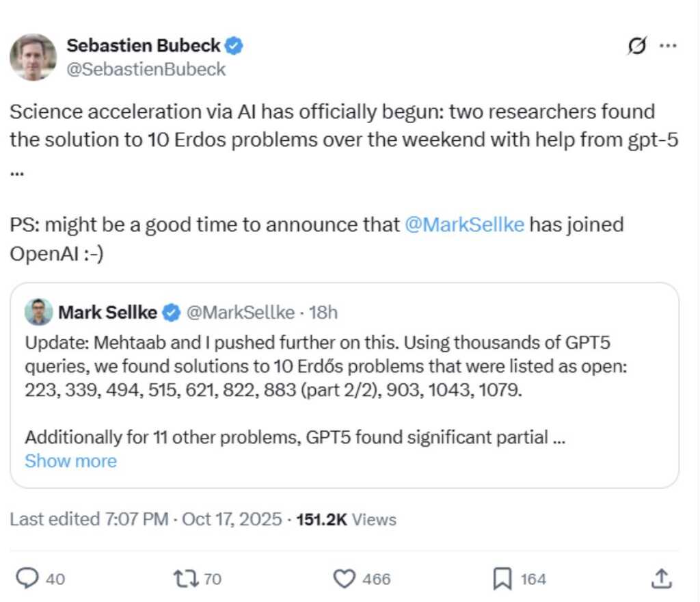This screenshot has height=602, width=700.
Task: Click Mark Sellke's name in quoted tweet
Action: [x=107, y=313]
